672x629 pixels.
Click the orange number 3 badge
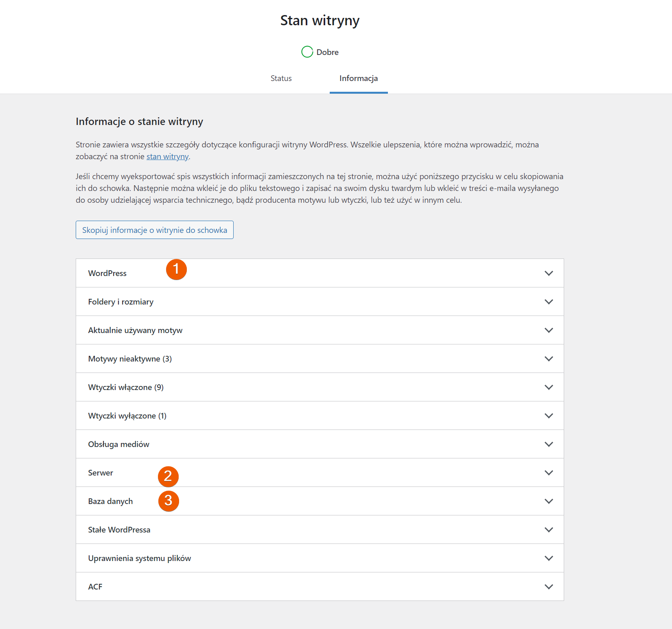coord(169,501)
